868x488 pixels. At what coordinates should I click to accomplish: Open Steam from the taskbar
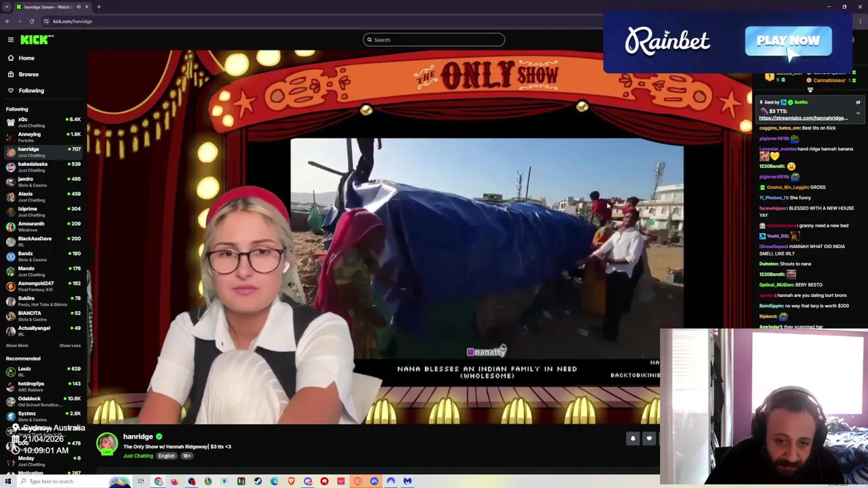(x=258, y=481)
